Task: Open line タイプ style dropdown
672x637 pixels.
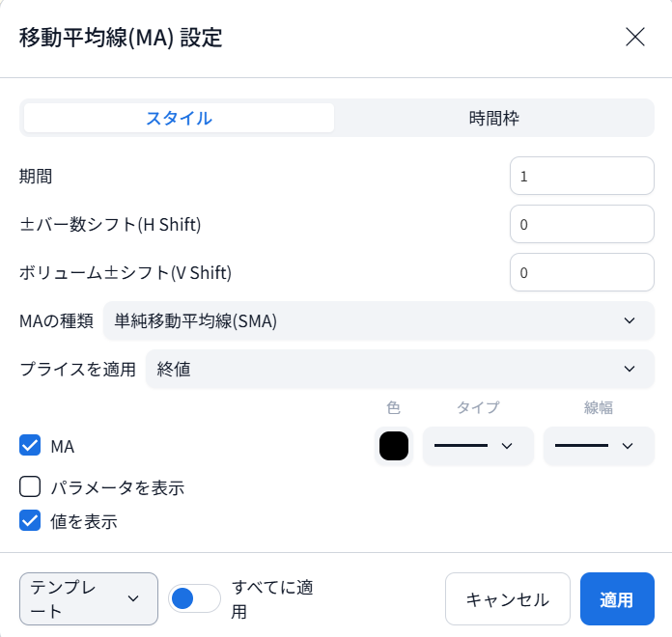Action: (478, 446)
